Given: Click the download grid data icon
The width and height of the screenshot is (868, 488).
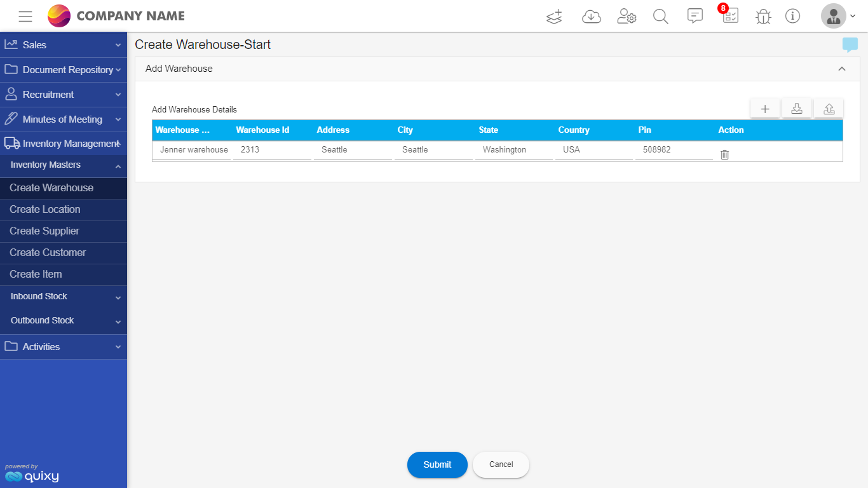Looking at the screenshot, I should click(x=797, y=109).
